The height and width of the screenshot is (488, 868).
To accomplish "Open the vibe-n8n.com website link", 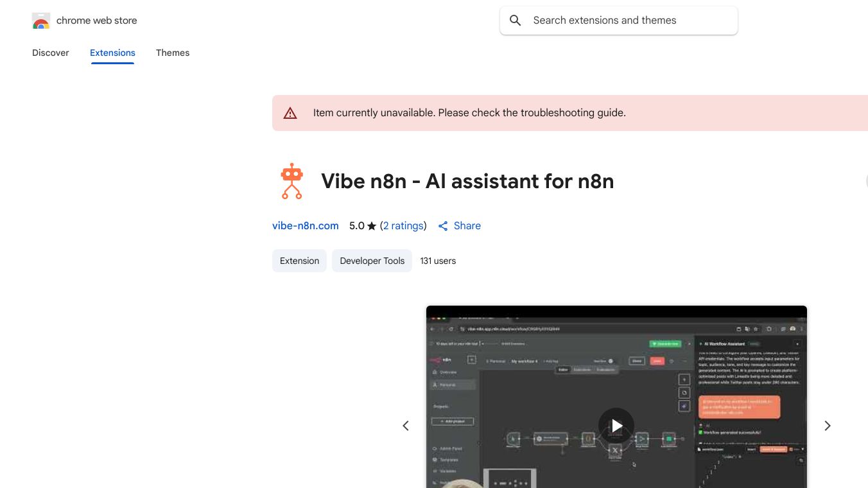I will (x=306, y=226).
